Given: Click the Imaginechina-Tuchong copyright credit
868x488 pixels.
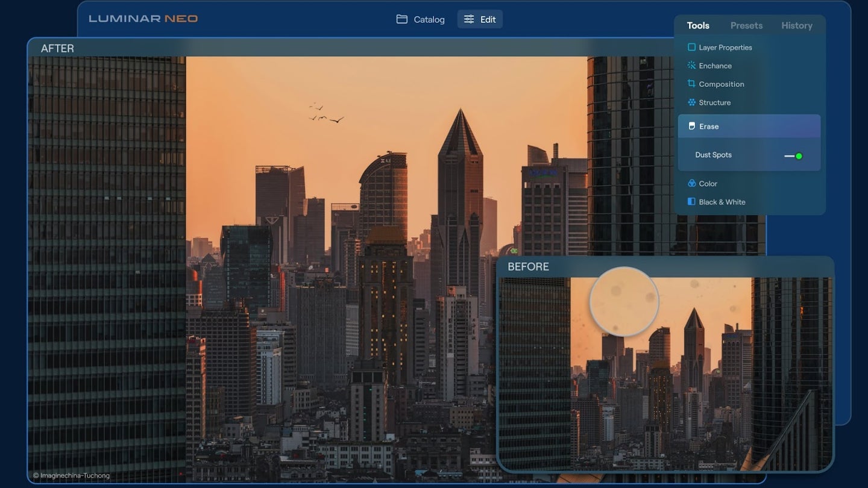Looking at the screenshot, I should (71, 475).
